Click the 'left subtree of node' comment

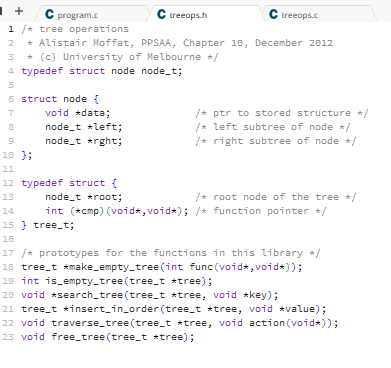273,127
